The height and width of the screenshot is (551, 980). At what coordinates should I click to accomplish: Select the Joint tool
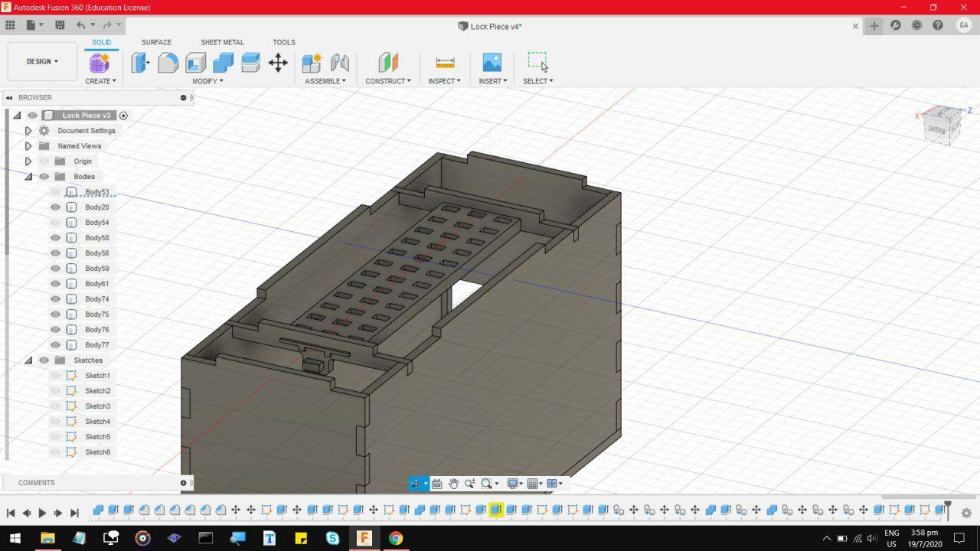tap(339, 63)
